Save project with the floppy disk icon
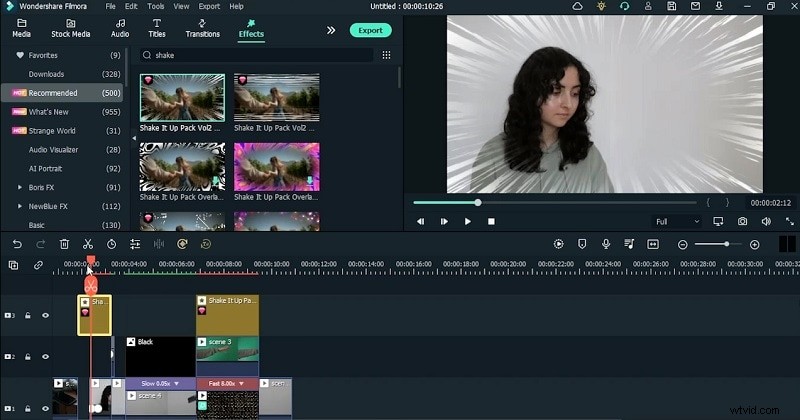800x420 pixels. (x=672, y=6)
